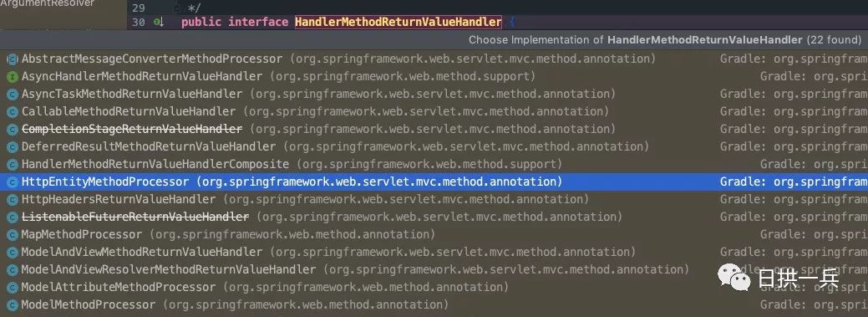Click the implementations gutter icon on line 30
This screenshot has height=317, width=868.
point(159,23)
